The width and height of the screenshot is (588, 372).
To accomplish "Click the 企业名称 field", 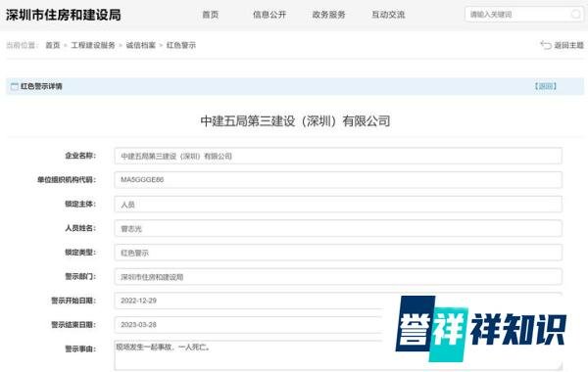I will [338, 156].
